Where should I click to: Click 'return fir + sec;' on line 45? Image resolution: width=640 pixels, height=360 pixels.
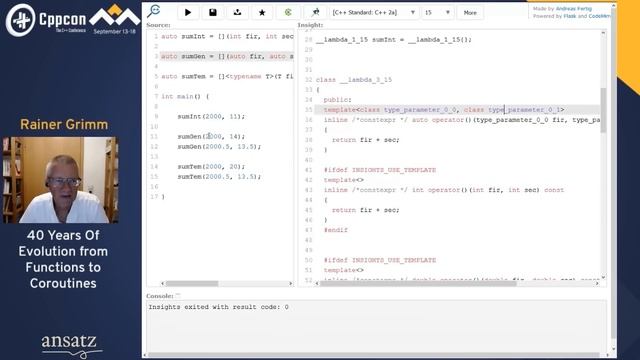[x=365, y=210]
